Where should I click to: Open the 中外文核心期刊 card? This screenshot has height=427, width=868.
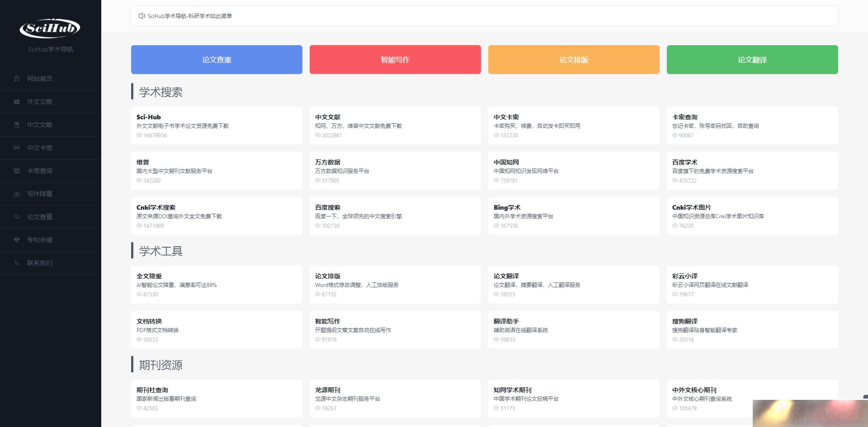(x=752, y=399)
